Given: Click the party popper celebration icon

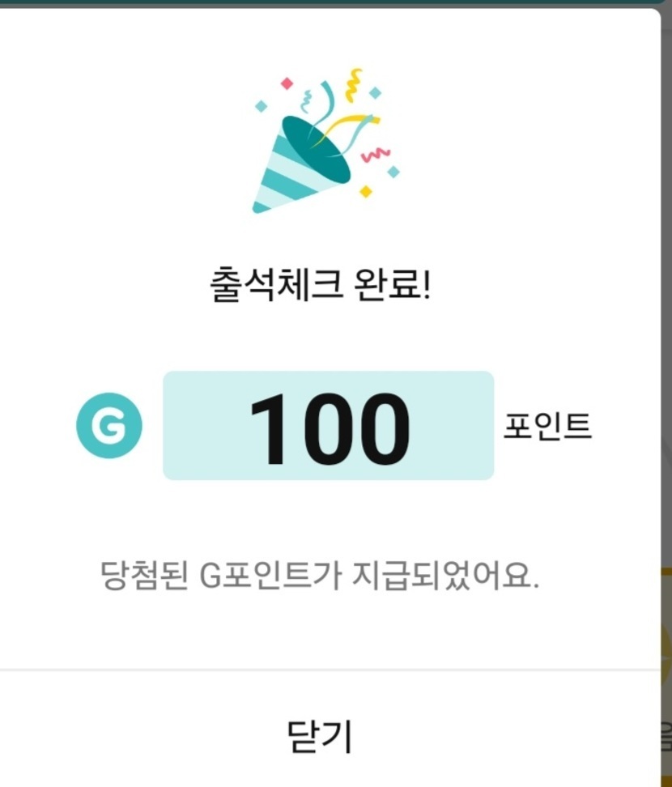Looking at the screenshot, I should (324, 144).
